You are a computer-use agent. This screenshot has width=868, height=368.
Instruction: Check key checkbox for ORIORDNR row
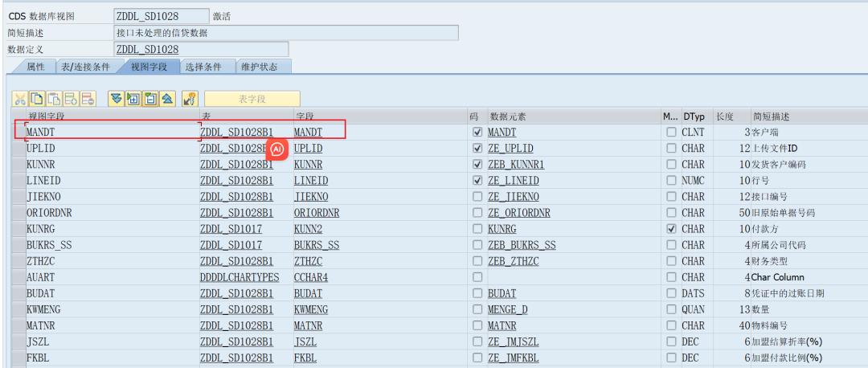[x=477, y=213]
